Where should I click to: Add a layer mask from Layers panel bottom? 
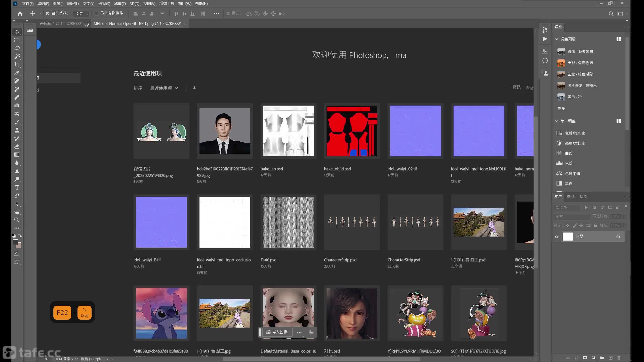click(x=585, y=358)
